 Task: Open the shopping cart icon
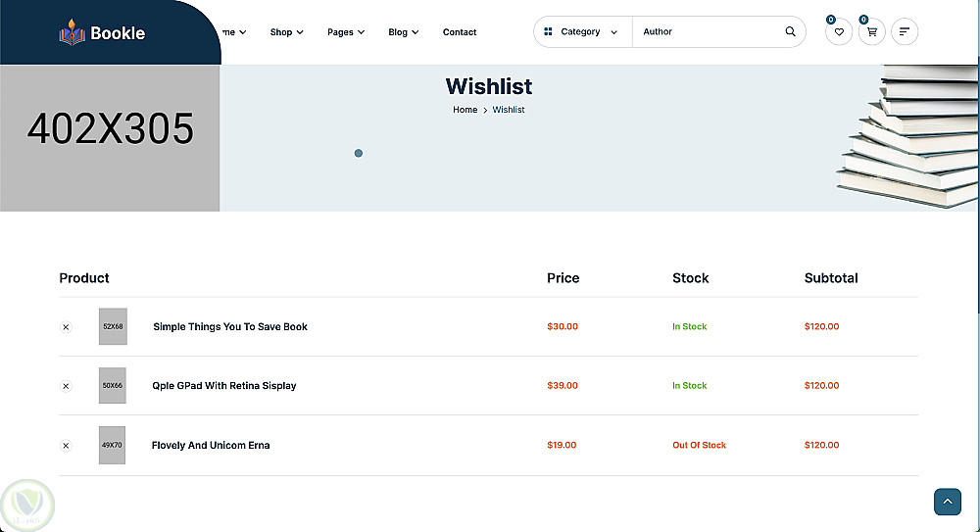(871, 32)
